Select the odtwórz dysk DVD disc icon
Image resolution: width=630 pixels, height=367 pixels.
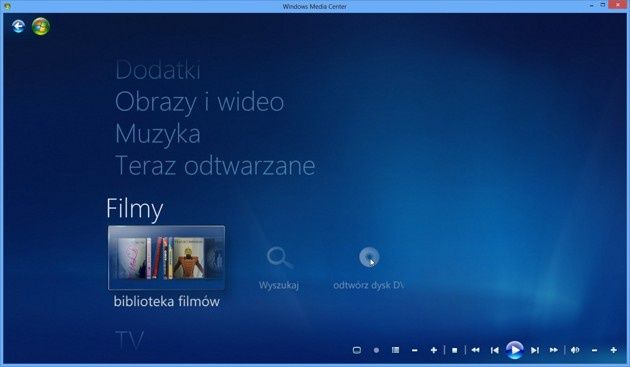click(x=369, y=257)
